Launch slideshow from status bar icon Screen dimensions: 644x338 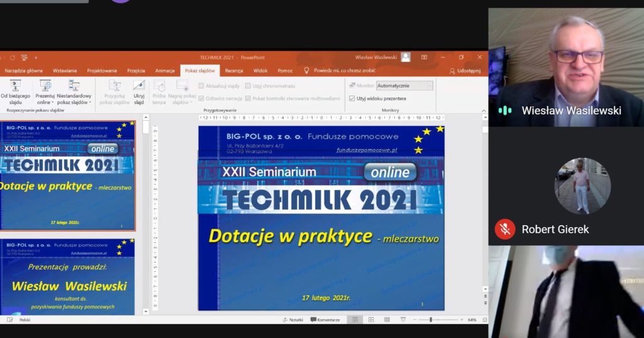click(x=402, y=320)
